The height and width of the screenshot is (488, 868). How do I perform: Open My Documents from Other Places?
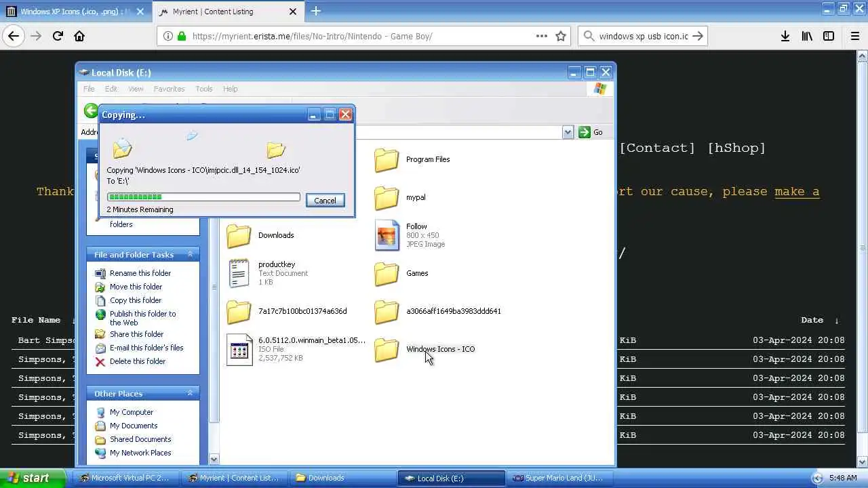pyautogui.click(x=134, y=426)
